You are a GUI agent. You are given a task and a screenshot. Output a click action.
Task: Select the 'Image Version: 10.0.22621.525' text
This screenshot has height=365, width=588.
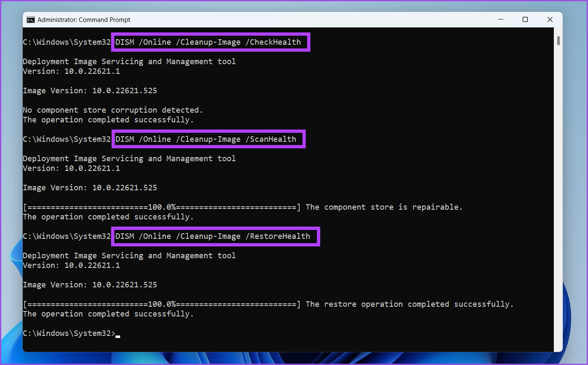[90, 90]
